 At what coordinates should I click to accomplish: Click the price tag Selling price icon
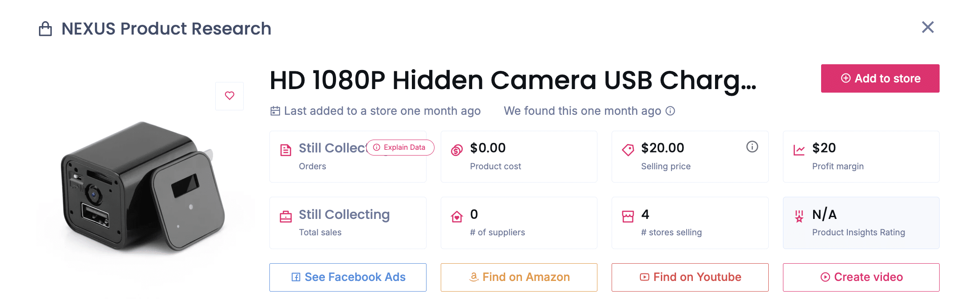pos(628,150)
